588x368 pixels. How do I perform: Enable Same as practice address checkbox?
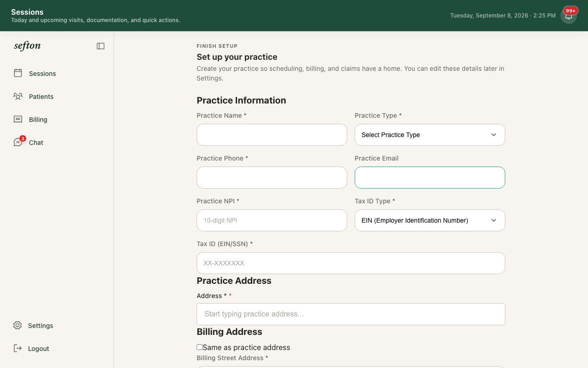(x=199, y=347)
